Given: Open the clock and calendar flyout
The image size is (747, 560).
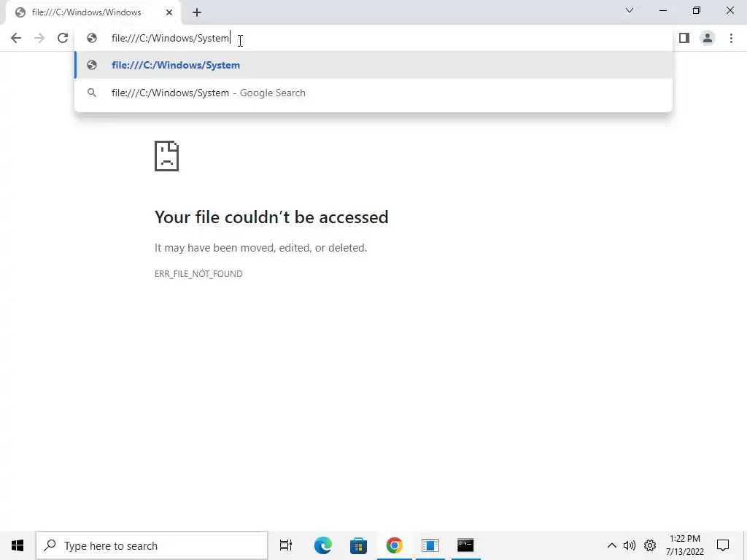Looking at the screenshot, I should coord(685,545).
